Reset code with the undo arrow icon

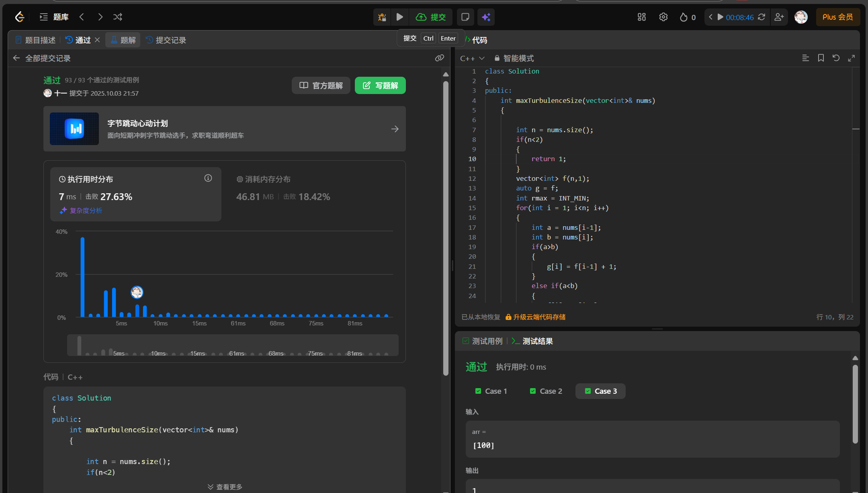click(x=836, y=58)
